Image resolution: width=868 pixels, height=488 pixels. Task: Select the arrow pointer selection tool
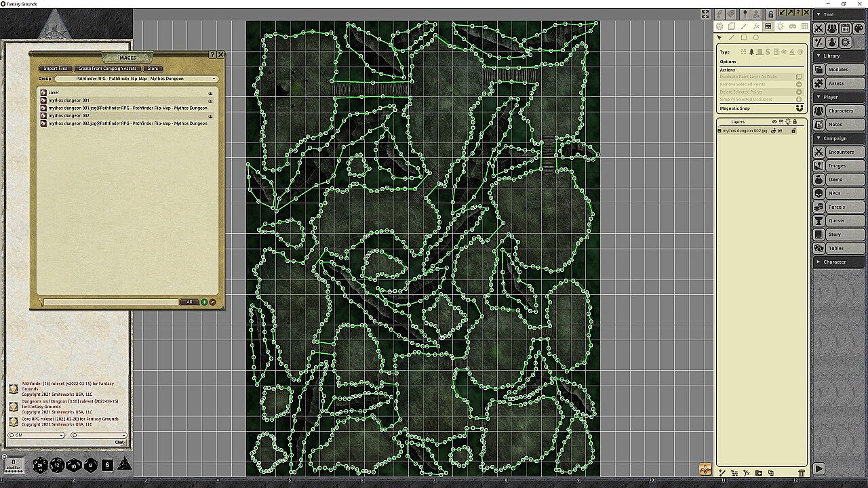click(x=719, y=38)
